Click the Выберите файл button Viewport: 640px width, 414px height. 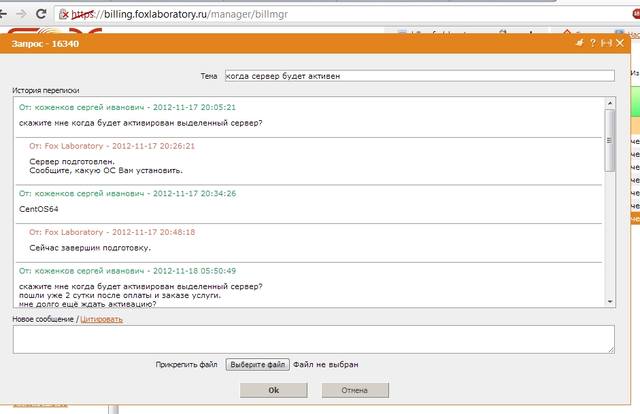(x=258, y=364)
